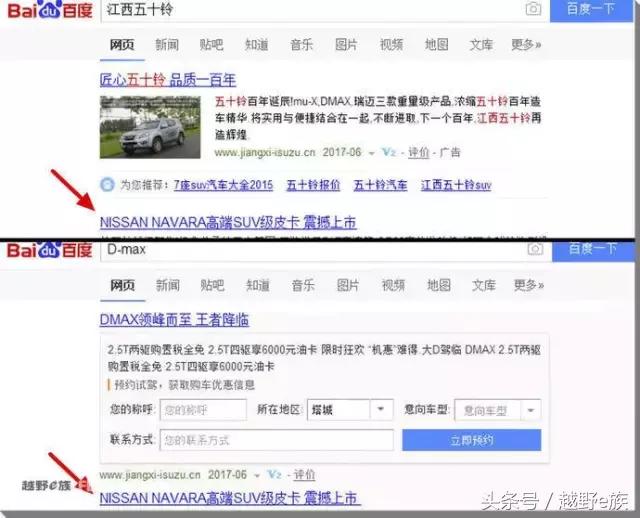
Task: Switch to 图片 tab in D-max search page
Action: tap(348, 285)
